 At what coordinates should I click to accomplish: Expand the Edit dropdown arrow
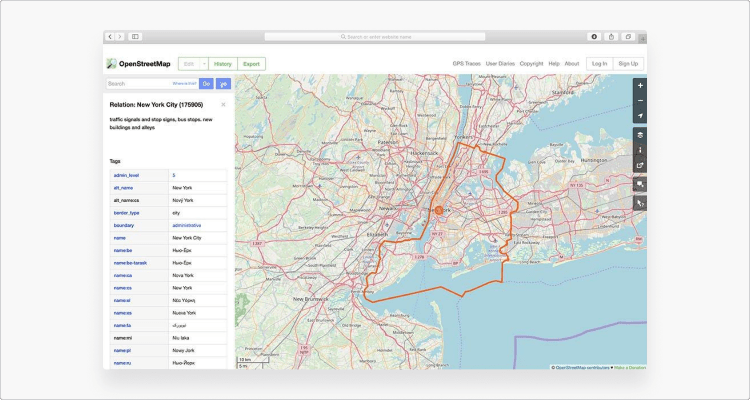pos(204,64)
